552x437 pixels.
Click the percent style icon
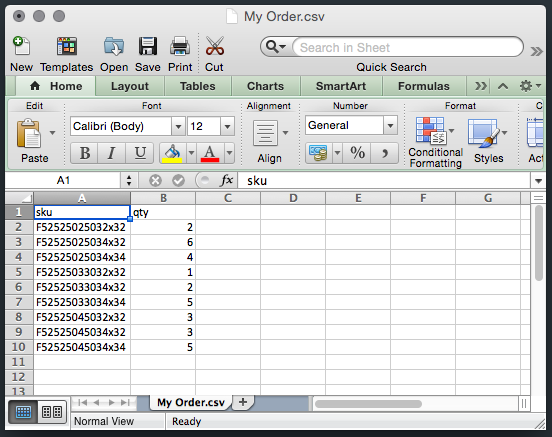pyautogui.click(x=357, y=153)
